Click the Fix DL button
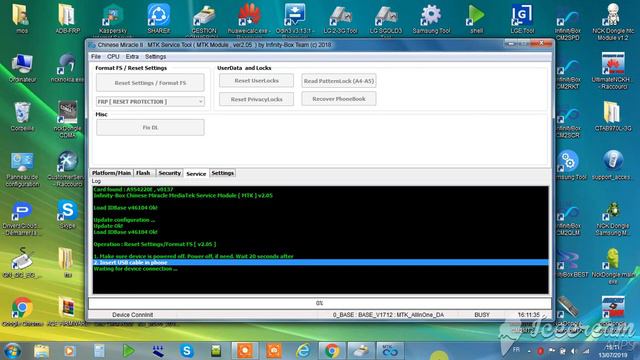 (x=150, y=127)
